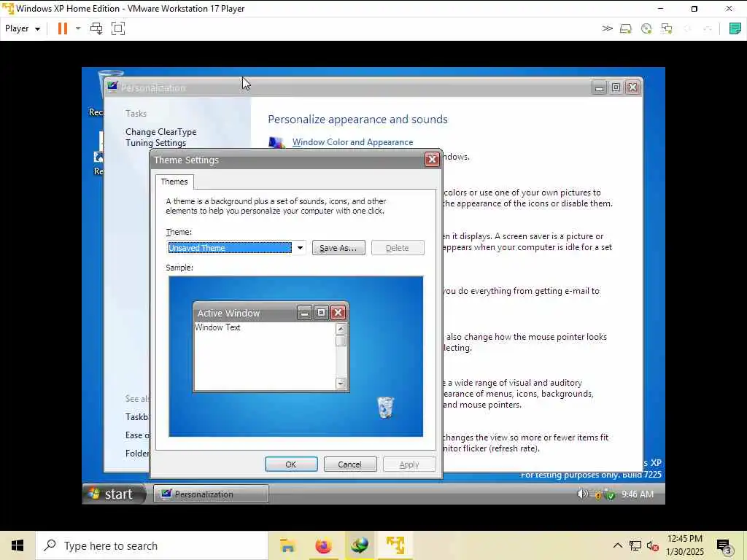This screenshot has width=747, height=560.
Task: Launch Firefox from host taskbar
Action: point(323,545)
